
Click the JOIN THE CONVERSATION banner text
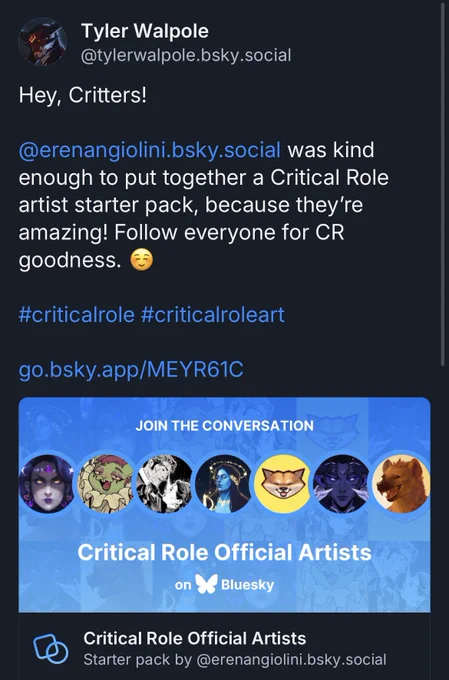(224, 425)
